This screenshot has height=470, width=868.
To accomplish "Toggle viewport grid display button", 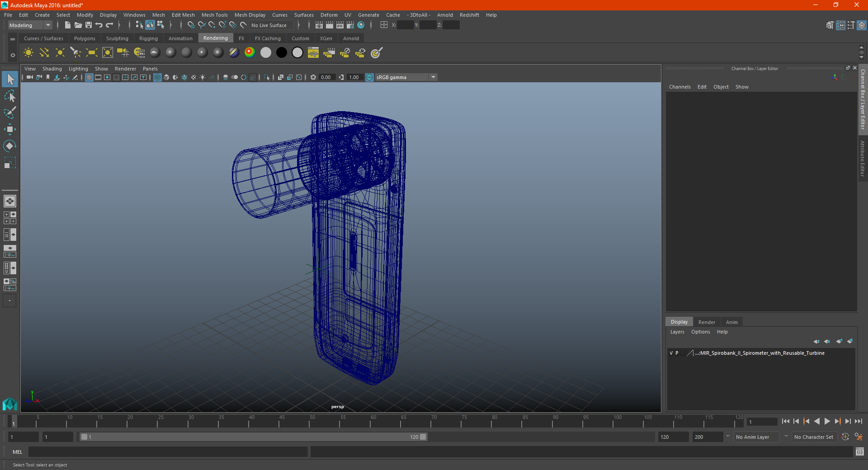I will [x=89, y=77].
